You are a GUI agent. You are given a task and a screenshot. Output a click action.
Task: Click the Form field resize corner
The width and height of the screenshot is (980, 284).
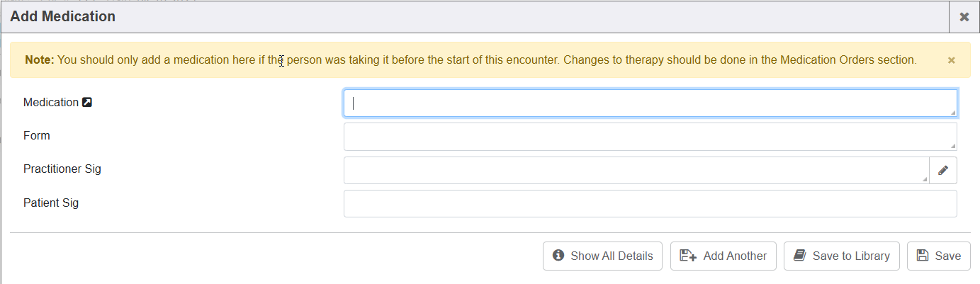pyautogui.click(x=953, y=147)
